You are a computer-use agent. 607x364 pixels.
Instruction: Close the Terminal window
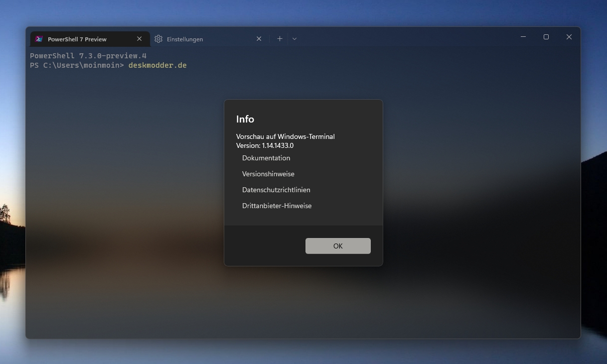569,37
